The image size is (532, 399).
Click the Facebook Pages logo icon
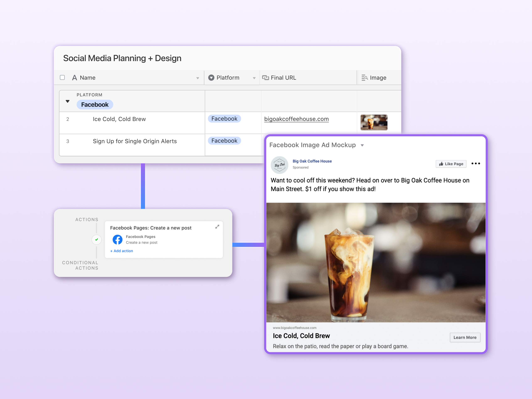pyautogui.click(x=117, y=240)
